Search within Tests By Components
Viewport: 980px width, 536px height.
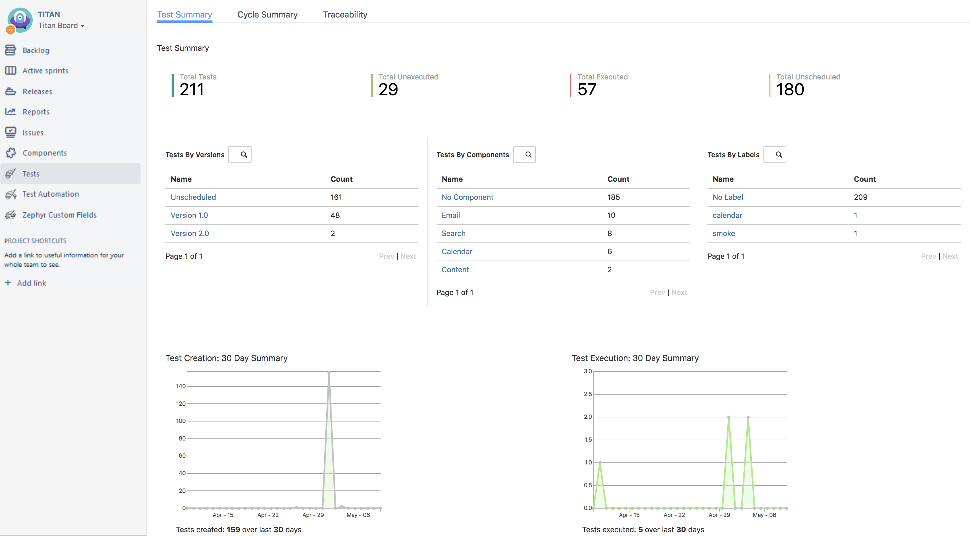click(x=528, y=155)
